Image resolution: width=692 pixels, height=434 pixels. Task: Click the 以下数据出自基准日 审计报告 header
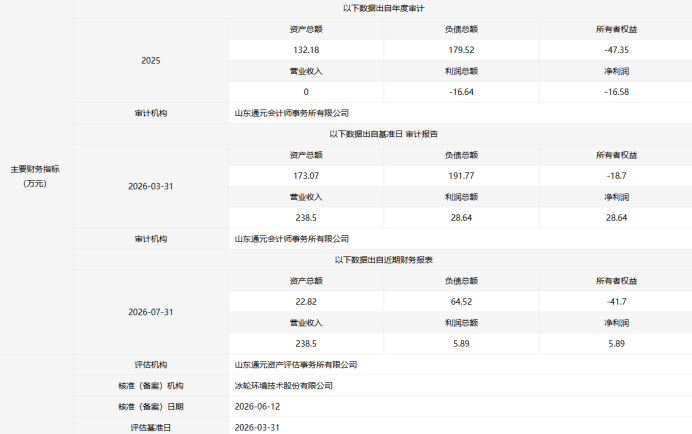point(384,134)
